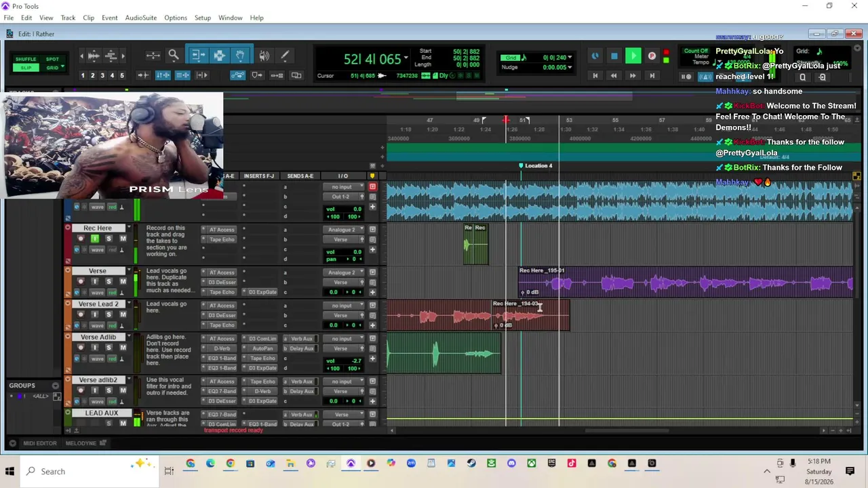Toggle Tab to Transients button
Viewport: 868px width, 488px height.
143,75
